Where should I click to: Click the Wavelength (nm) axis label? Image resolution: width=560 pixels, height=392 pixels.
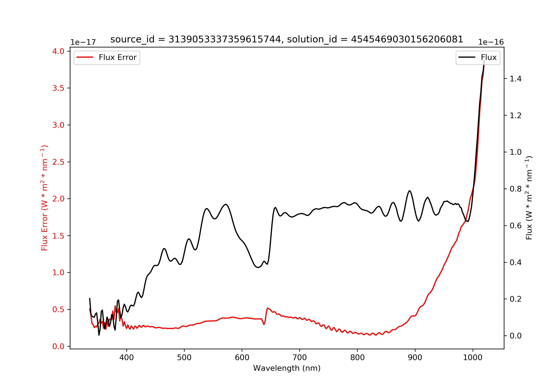(x=287, y=368)
